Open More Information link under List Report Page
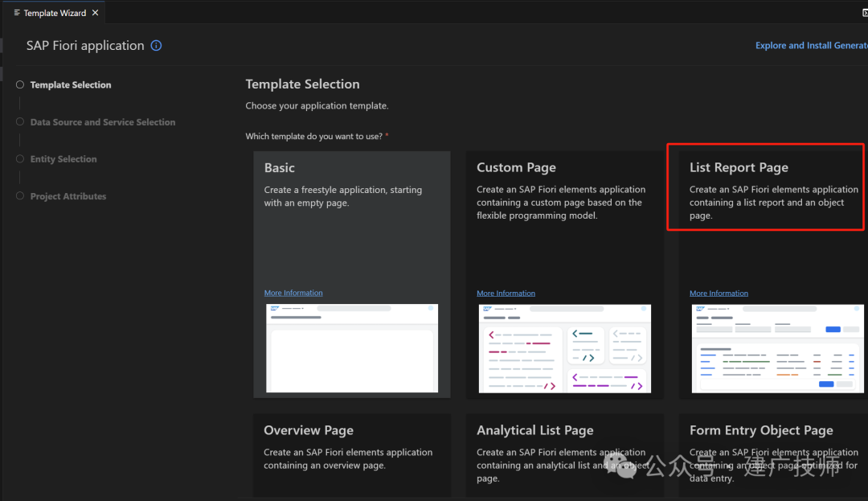The height and width of the screenshot is (501, 868). (719, 294)
